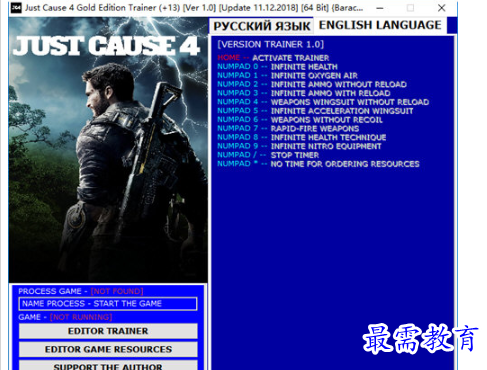Select NUMPAD 3 INFINITE AMMO WITH RELOAD
This screenshot has width=487, height=370.
(304, 93)
